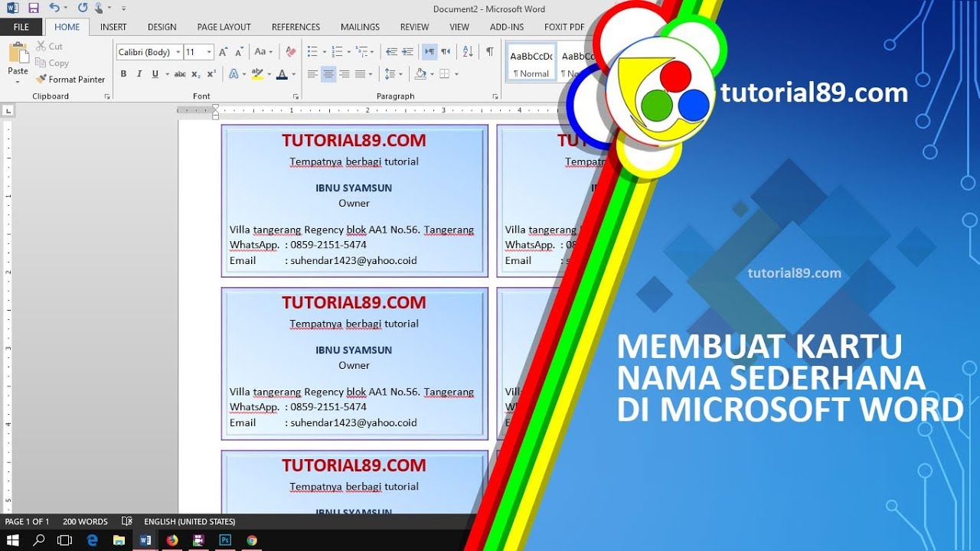Save the document from Quick Access toolbar

(33, 8)
